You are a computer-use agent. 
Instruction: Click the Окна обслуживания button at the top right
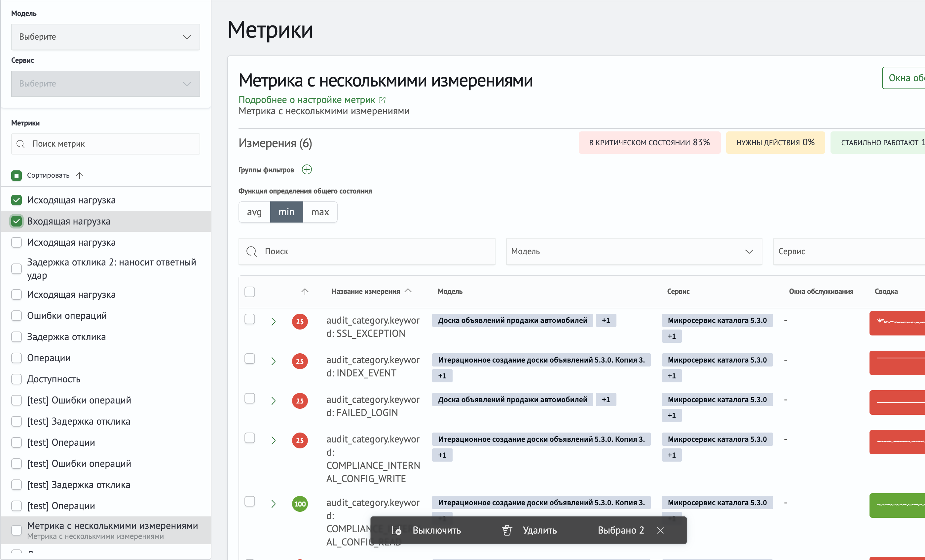(x=904, y=78)
